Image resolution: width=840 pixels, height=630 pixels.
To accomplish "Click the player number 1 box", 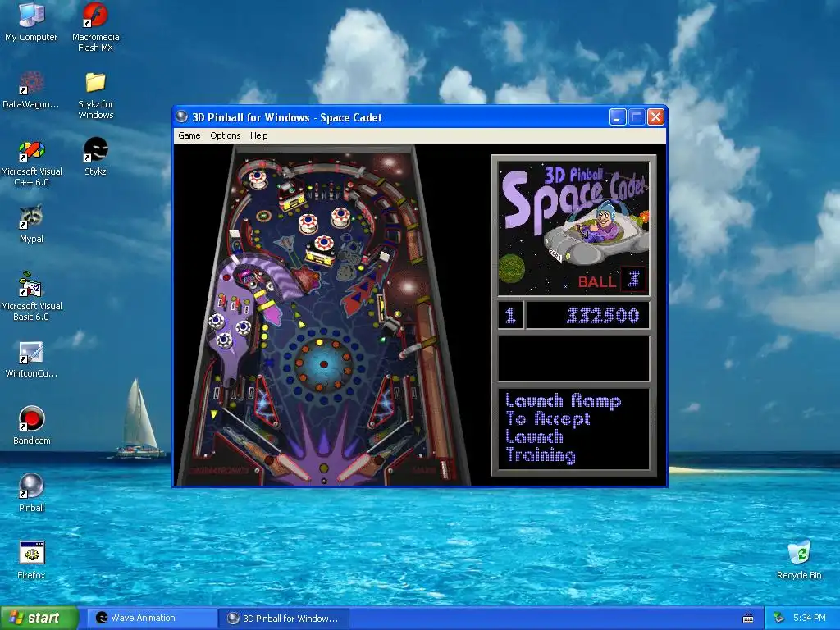I will pos(510,316).
